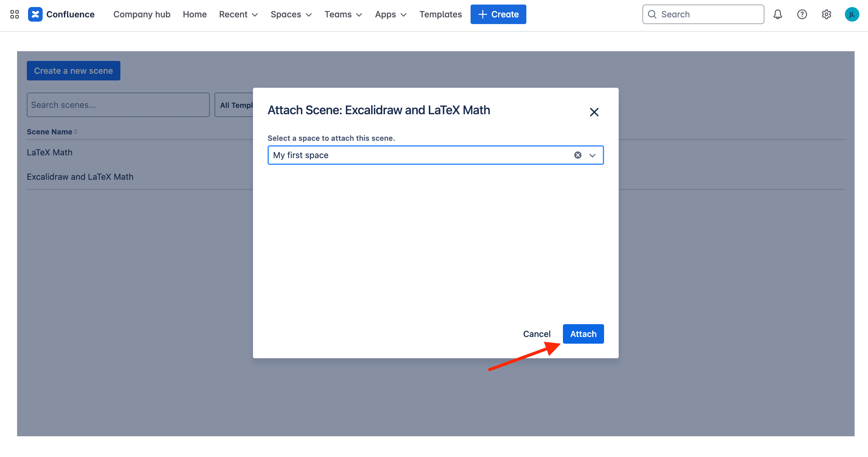Screen dimensions: 868x457
Task: Click the Attach button
Action: pos(583,334)
